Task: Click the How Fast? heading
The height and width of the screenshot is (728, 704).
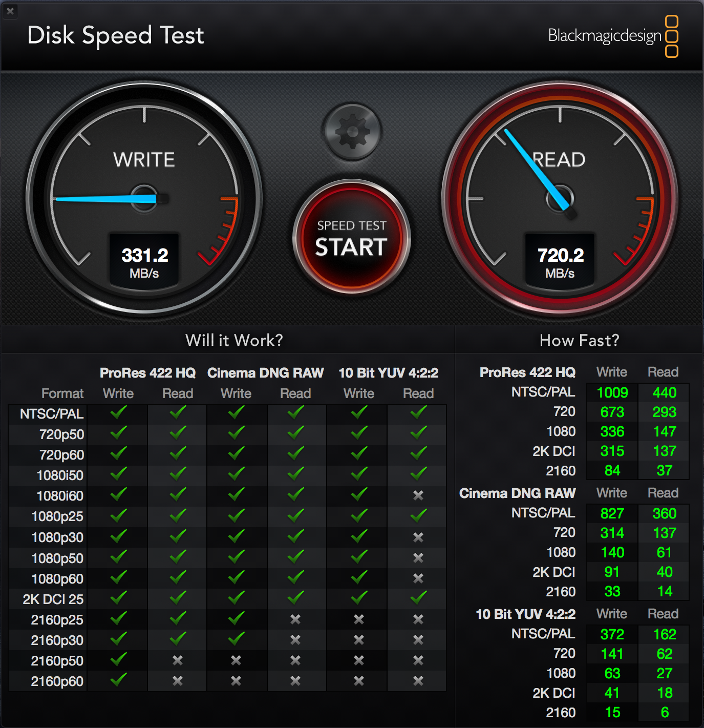Action: [x=579, y=340]
